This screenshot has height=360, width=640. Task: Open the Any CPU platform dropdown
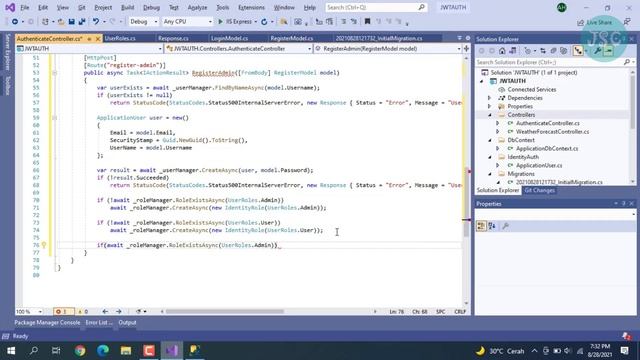[187, 22]
